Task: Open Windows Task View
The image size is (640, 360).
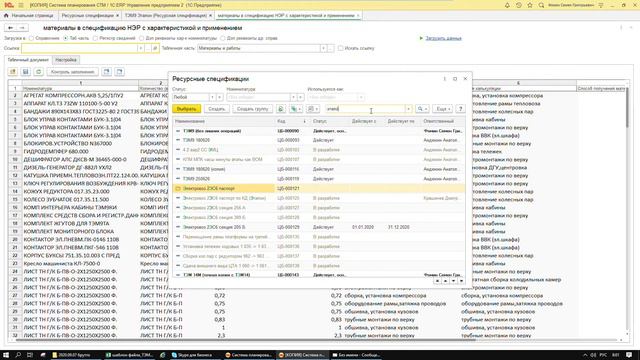Action: point(30,355)
